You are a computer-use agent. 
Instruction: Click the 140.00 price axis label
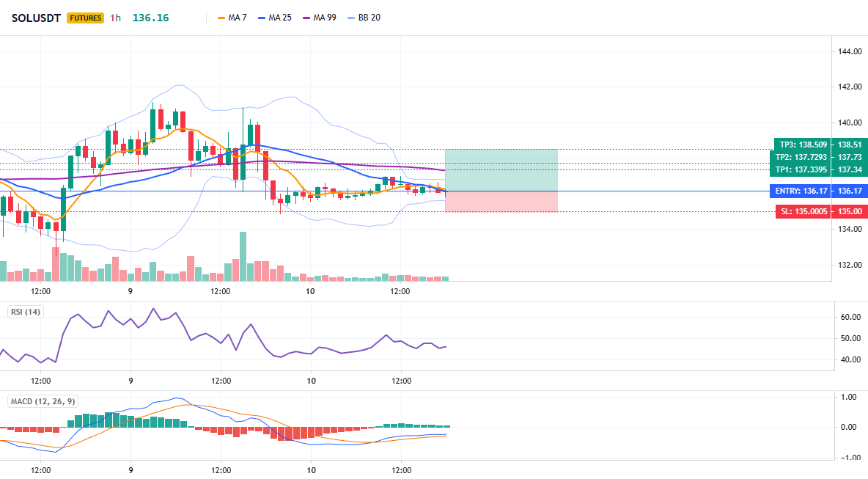click(x=850, y=123)
